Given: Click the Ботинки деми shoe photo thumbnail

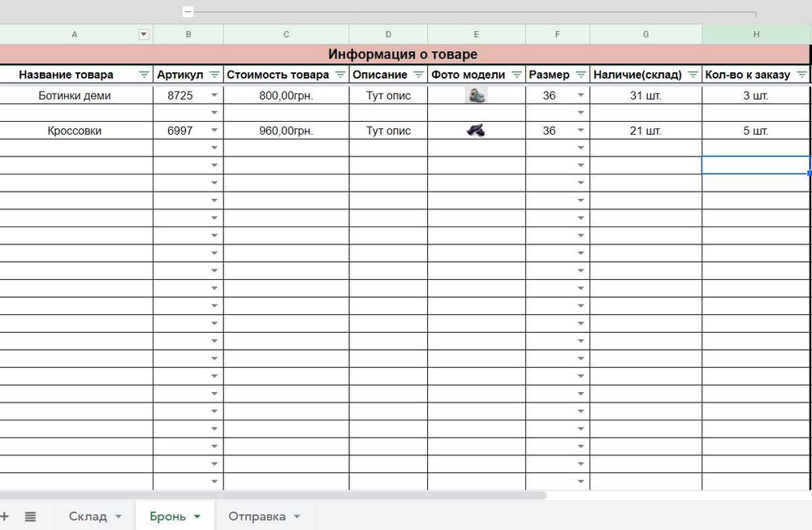Looking at the screenshot, I should point(476,95).
